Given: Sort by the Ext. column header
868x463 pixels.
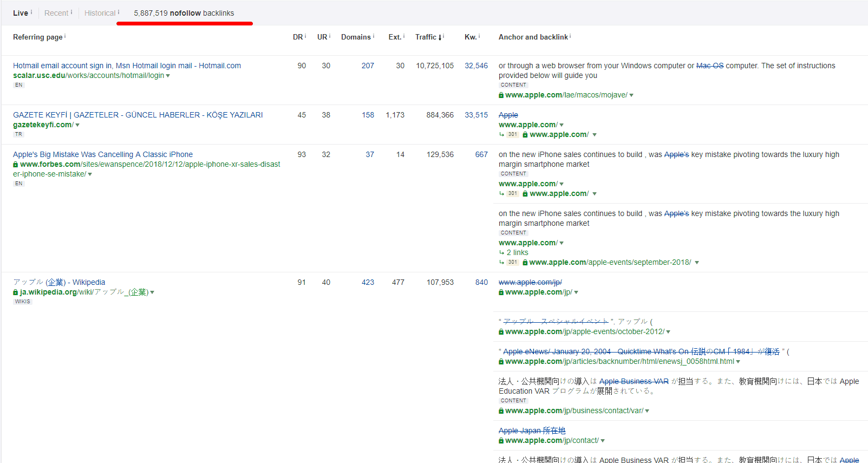Looking at the screenshot, I should pyautogui.click(x=395, y=37).
